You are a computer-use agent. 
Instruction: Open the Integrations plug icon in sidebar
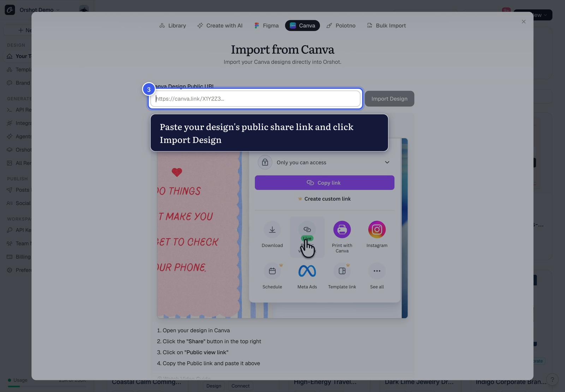[10, 123]
